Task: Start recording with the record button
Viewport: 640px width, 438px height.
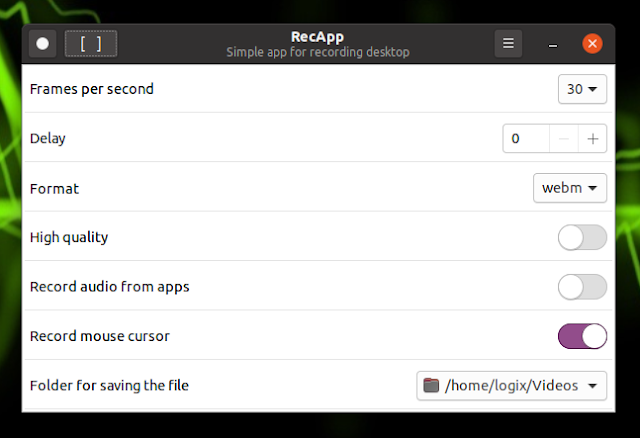Action: pos(43,44)
